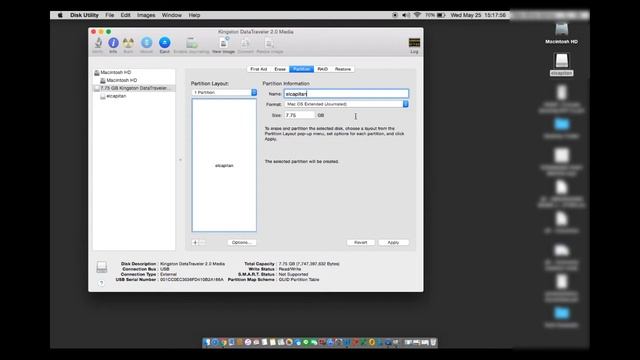Open Finder in the Dock
Viewport: 640px width, 360px height.
coord(207,342)
